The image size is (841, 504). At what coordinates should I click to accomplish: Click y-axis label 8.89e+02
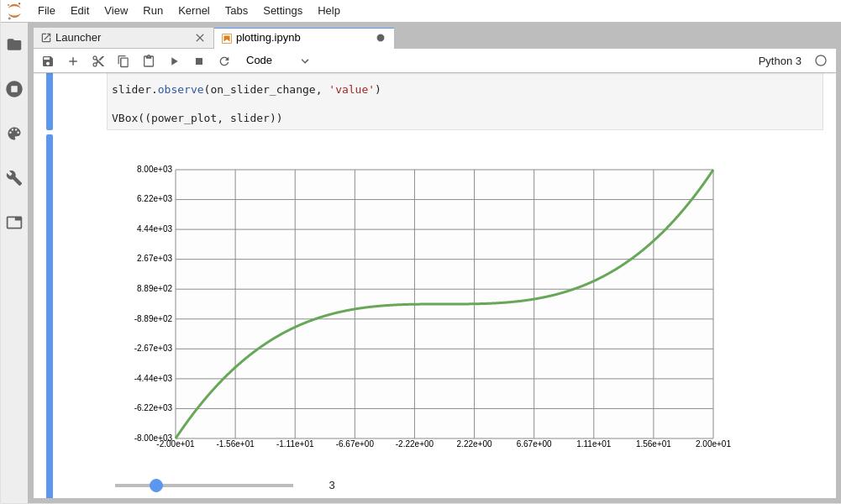coord(155,288)
